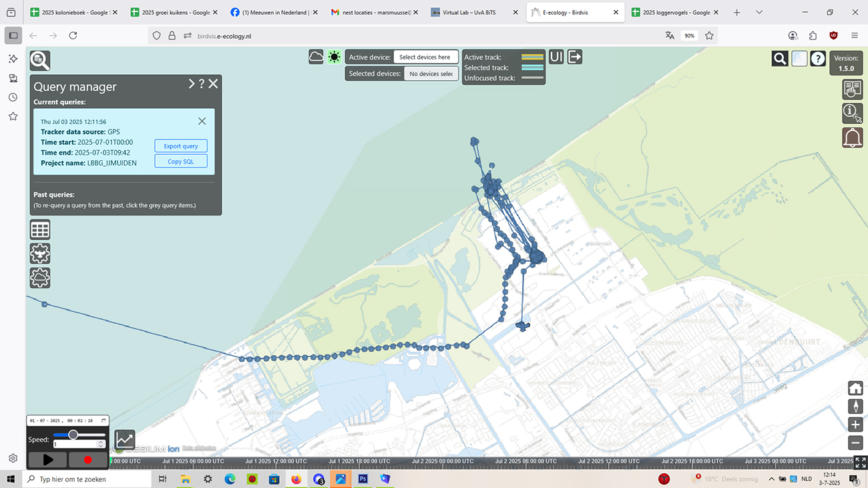Switch to the 2025 loggervogels tab
Screen dimensions: 868x488
(676, 12)
